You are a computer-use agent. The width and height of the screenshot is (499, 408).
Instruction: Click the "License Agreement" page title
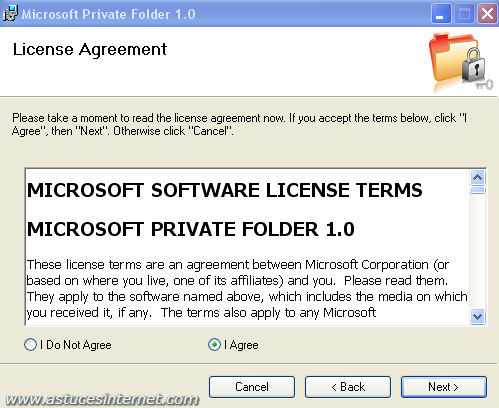(90, 50)
